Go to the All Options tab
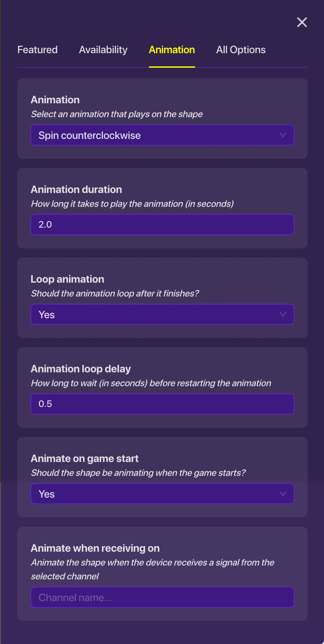The image size is (324, 644). point(240,50)
